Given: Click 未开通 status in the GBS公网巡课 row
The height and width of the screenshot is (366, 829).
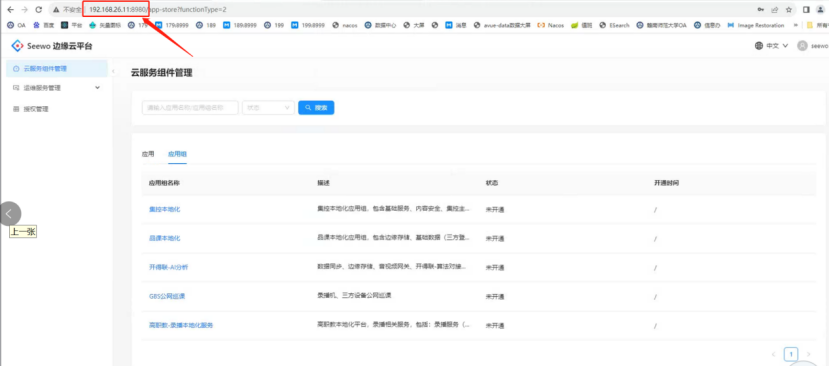Looking at the screenshot, I should tap(495, 296).
